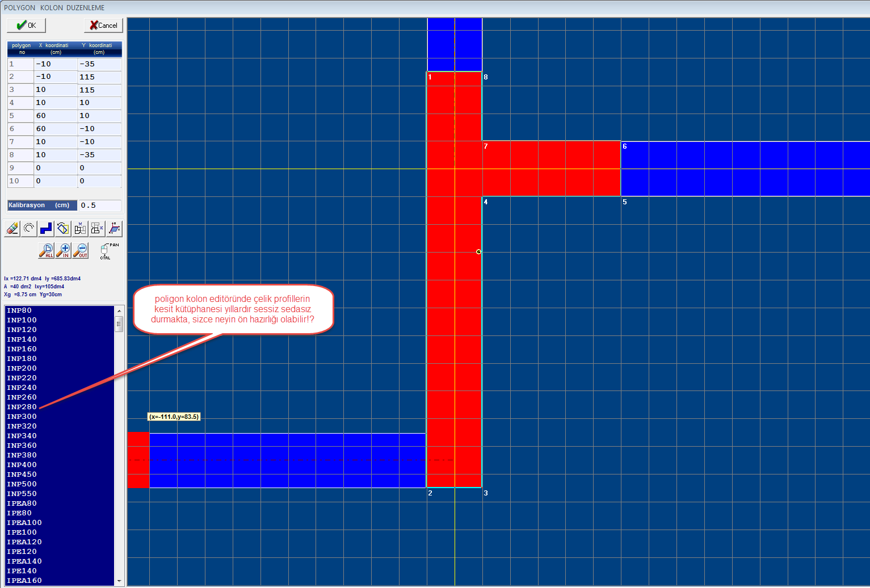Click the XYZ axis plane icon
Viewport: 870px width, 588px height.
(114, 229)
